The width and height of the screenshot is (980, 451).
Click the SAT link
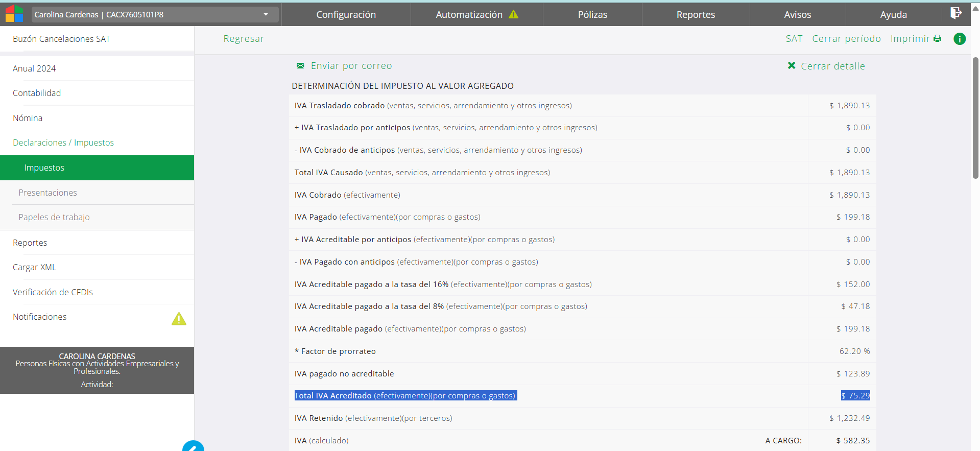[794, 39]
